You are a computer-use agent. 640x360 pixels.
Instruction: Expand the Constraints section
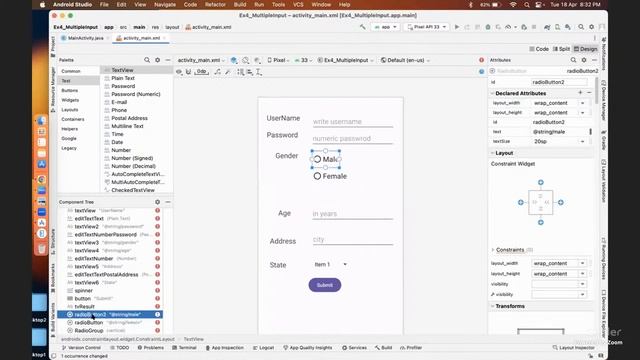click(x=493, y=250)
